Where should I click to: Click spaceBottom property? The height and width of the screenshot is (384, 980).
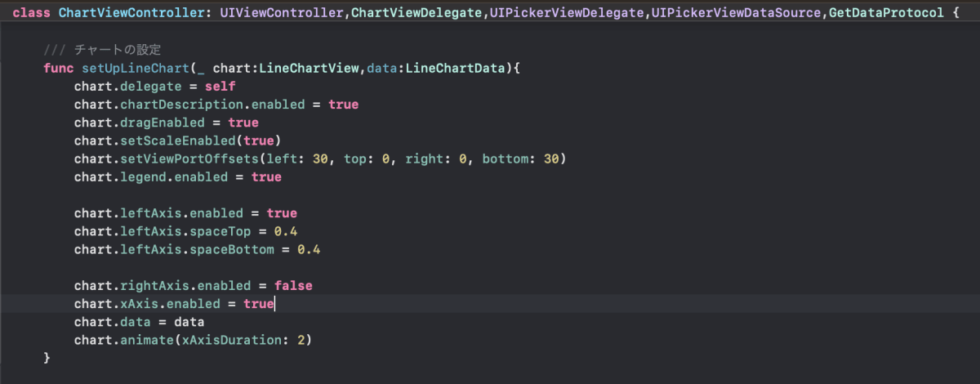pyautogui.click(x=233, y=249)
